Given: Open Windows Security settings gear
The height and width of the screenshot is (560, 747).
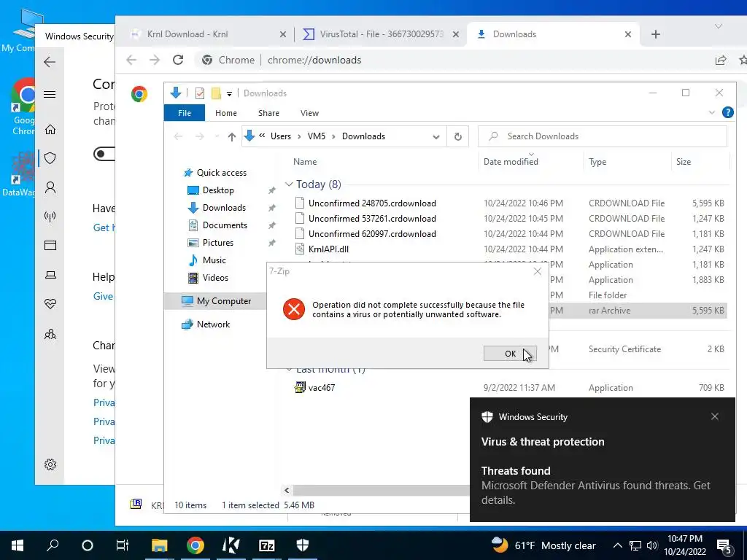Looking at the screenshot, I should [50, 464].
